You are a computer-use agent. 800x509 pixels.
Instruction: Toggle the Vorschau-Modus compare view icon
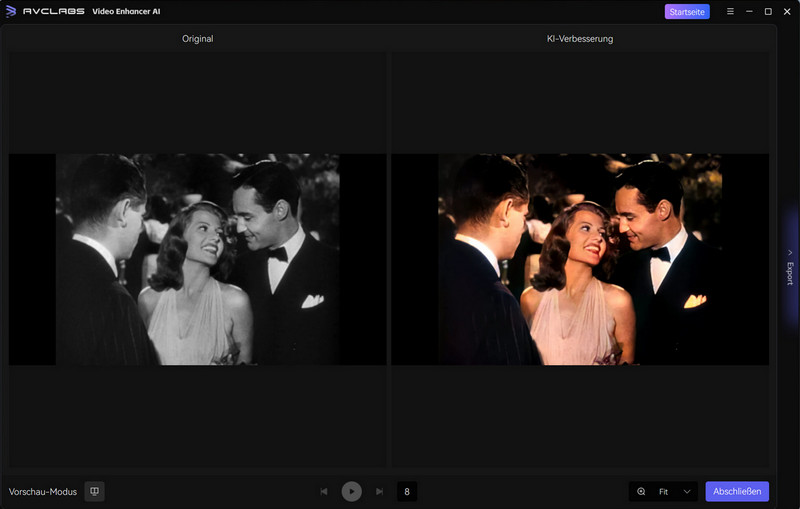click(x=94, y=491)
